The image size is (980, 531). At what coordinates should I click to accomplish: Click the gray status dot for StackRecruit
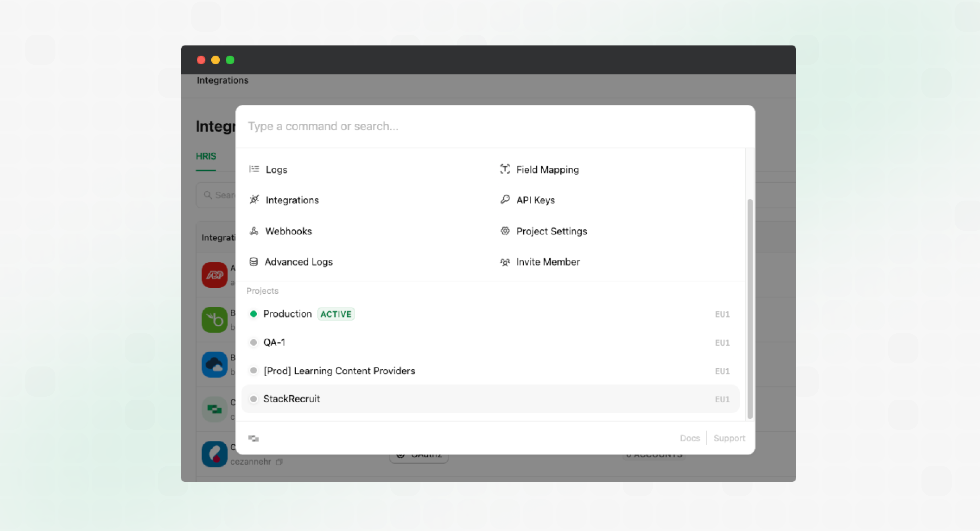(x=253, y=399)
